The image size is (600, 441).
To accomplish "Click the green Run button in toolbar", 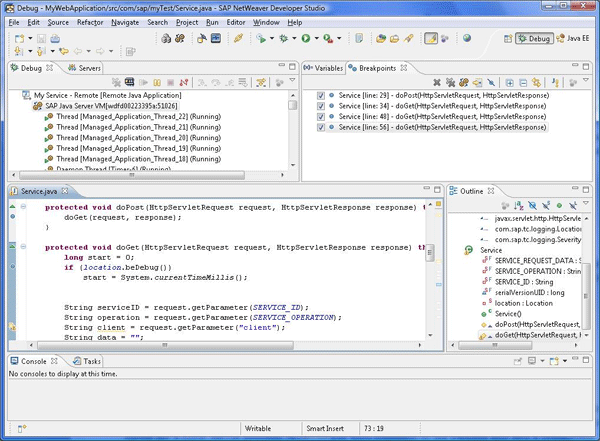I will (x=304, y=39).
